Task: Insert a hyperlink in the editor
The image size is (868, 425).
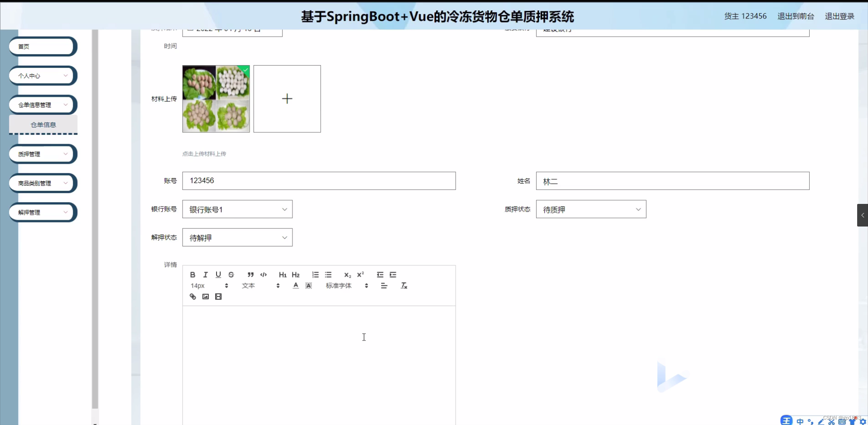Action: pyautogui.click(x=193, y=296)
